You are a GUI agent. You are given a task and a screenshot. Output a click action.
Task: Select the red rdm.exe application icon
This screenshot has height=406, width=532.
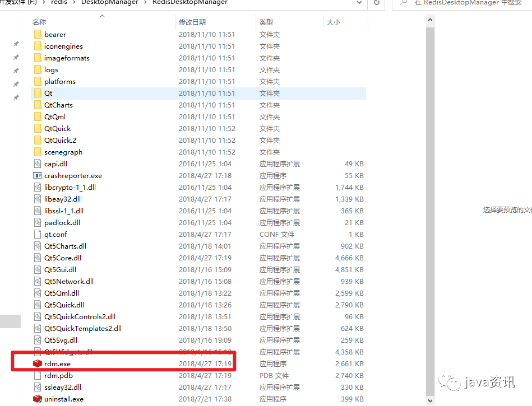(38, 363)
